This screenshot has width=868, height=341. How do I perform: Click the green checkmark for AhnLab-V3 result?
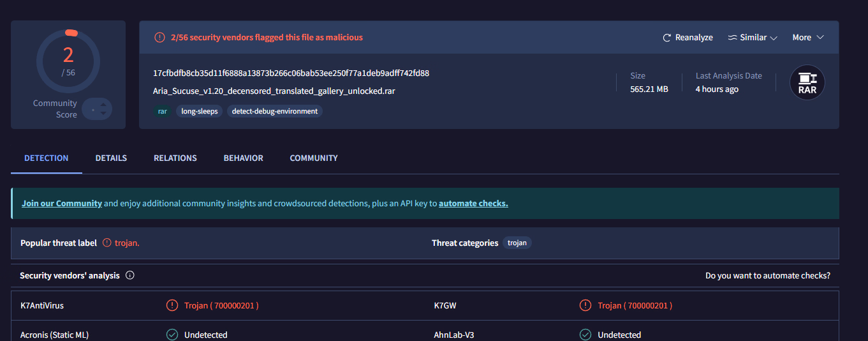click(585, 335)
